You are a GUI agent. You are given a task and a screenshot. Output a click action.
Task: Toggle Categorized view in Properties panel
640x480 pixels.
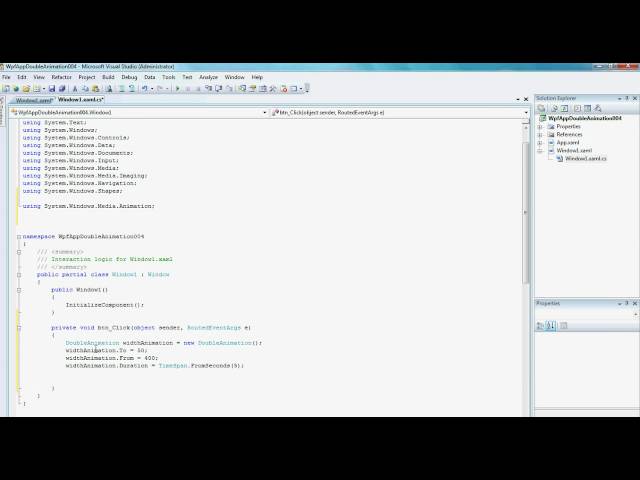tap(540, 326)
